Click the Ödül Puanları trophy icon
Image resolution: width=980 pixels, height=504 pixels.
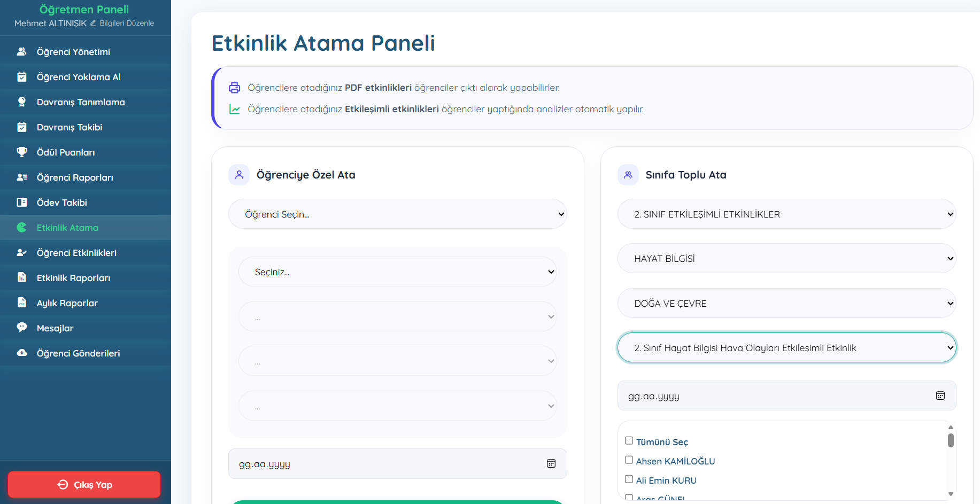(22, 152)
